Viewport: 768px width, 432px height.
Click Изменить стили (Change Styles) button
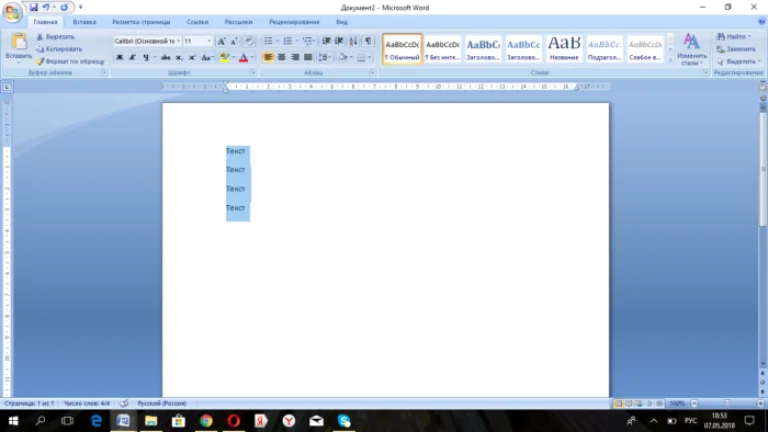692,49
